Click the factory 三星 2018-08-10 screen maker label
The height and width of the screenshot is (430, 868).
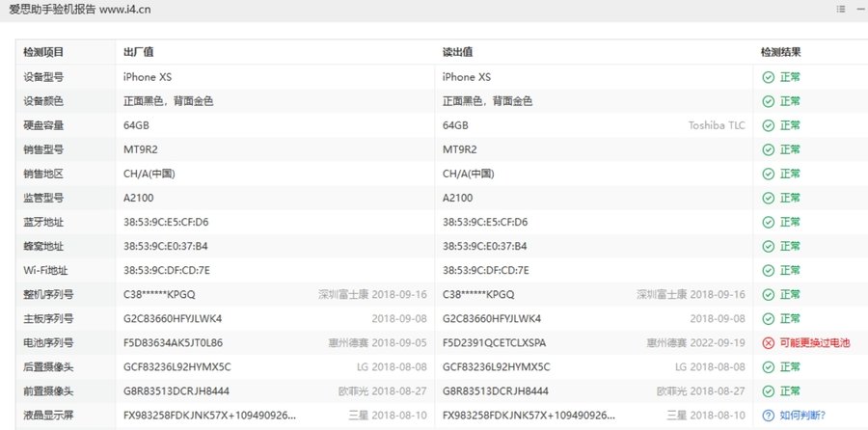click(388, 416)
